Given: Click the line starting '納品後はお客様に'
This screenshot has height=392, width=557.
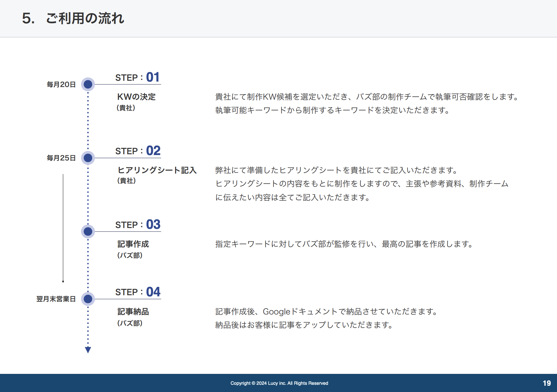Looking at the screenshot, I should click(x=304, y=325).
